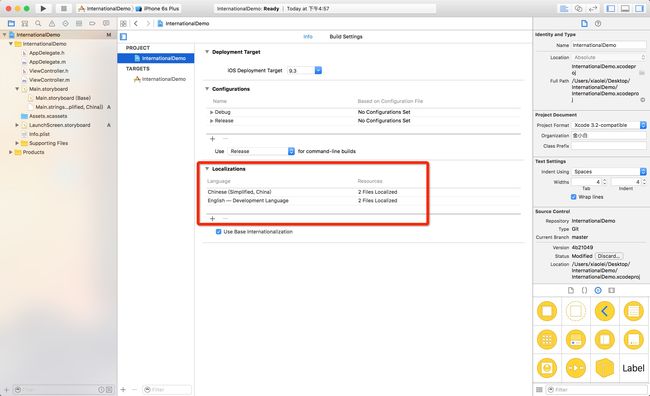Screen dimensions: 650x396
Task: Toggle the navigator pane visibility
Action: 611,8
